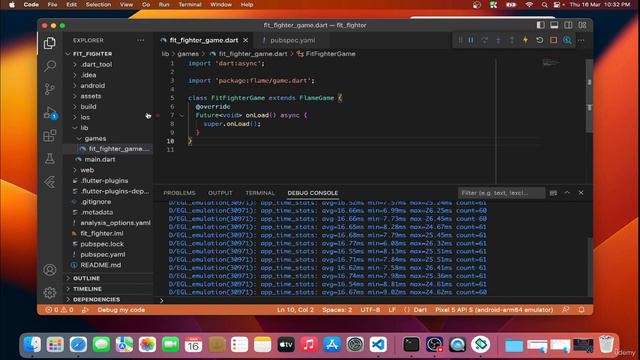Click Ln 10, Col 2 status item
Screen dimensions: 640x360
click(296, 310)
